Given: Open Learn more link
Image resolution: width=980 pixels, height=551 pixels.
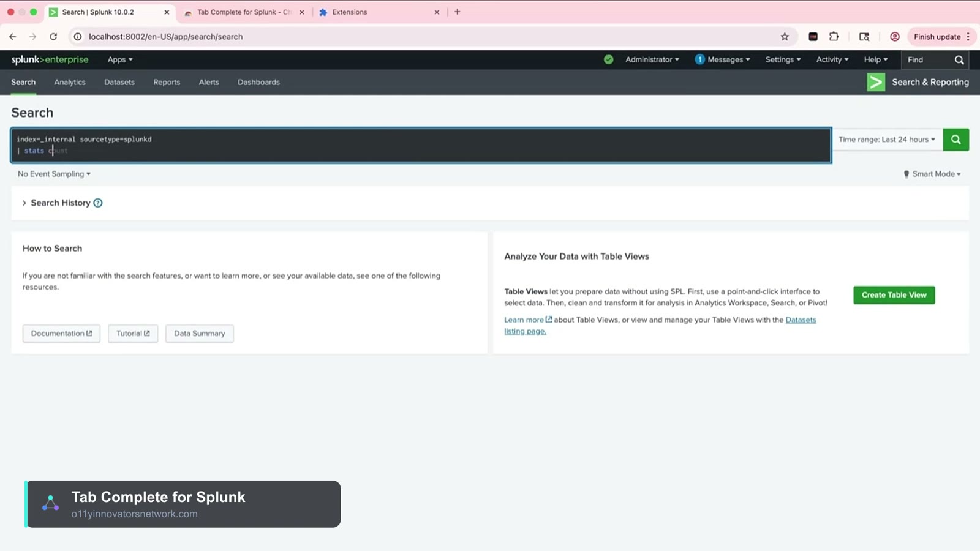Looking at the screenshot, I should coord(528,320).
